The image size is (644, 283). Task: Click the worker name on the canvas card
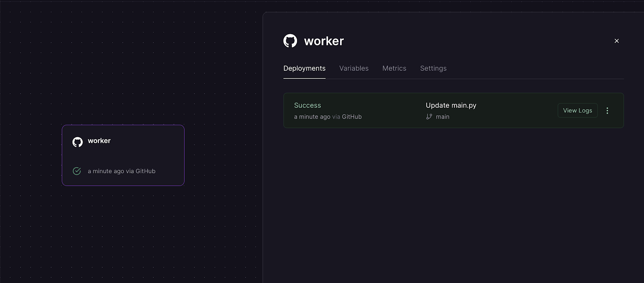coord(99,141)
